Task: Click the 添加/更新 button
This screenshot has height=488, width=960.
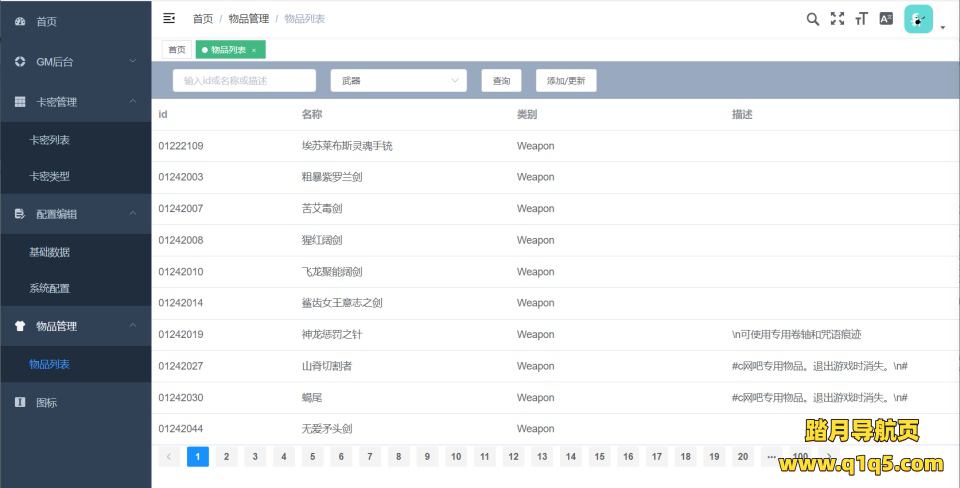Action: pyautogui.click(x=566, y=81)
